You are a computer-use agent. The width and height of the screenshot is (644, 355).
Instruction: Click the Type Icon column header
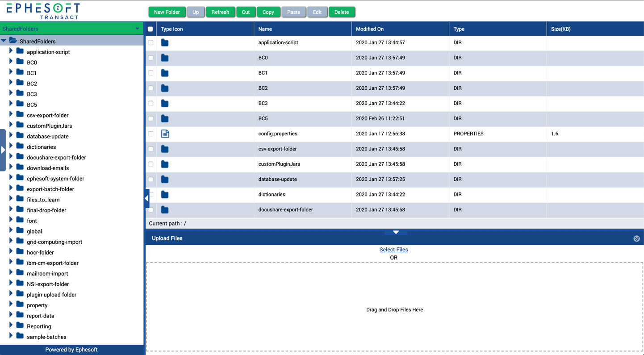point(205,29)
